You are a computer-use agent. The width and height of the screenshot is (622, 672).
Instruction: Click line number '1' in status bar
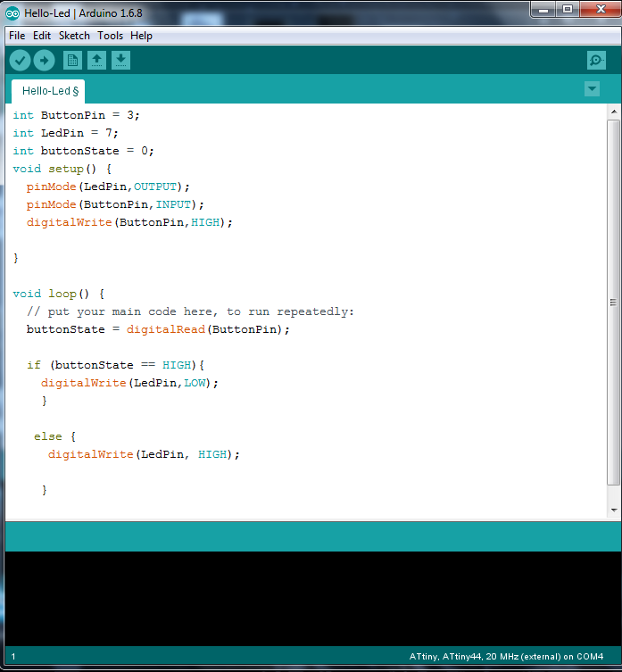coord(13,657)
